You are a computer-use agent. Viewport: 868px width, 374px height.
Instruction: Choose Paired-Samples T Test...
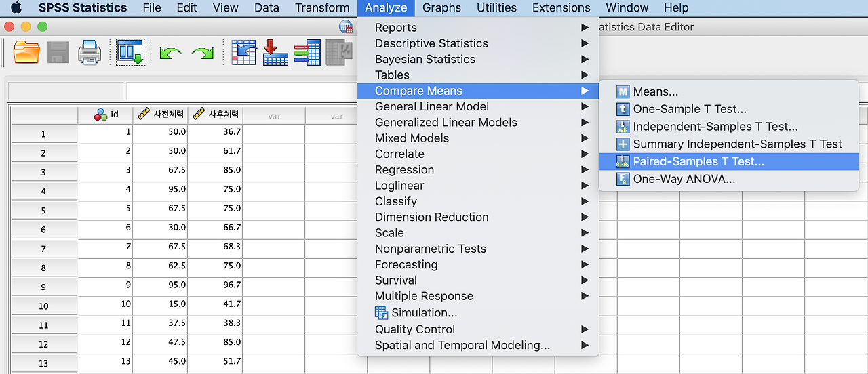coord(729,162)
